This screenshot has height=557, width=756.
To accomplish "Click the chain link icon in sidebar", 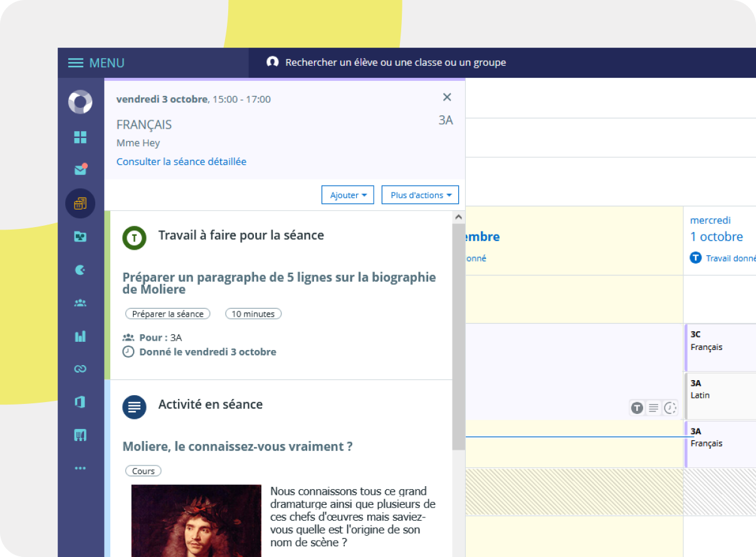I will pos(80,369).
